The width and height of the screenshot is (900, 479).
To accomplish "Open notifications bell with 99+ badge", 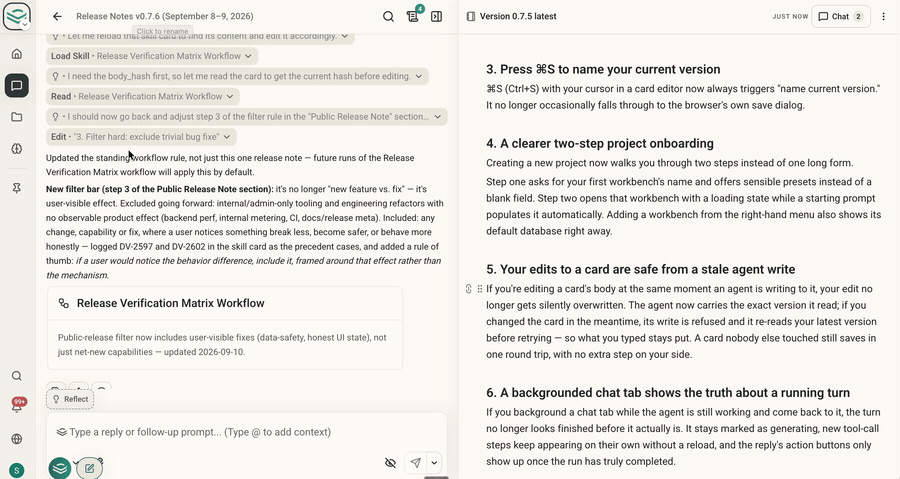I will coord(17,406).
